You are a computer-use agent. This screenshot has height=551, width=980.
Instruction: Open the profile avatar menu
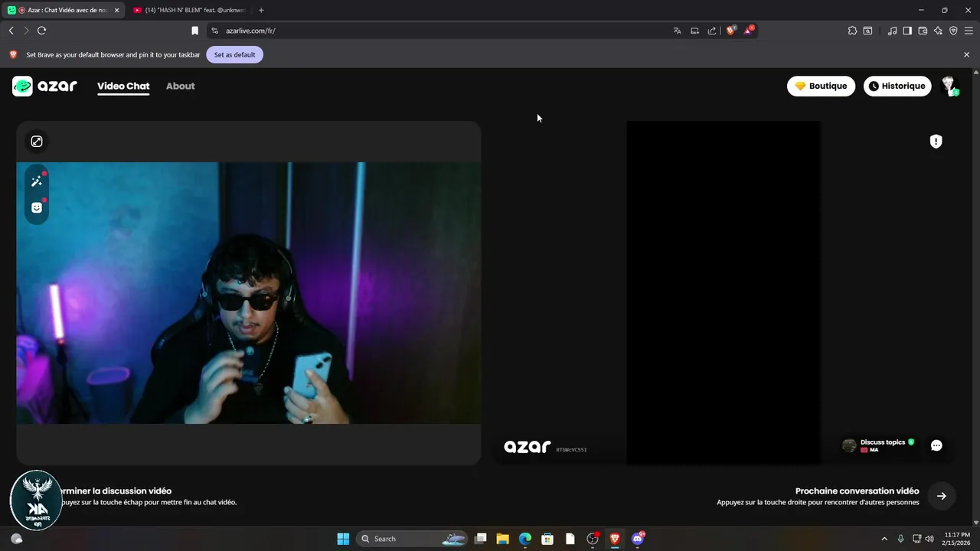[949, 86]
